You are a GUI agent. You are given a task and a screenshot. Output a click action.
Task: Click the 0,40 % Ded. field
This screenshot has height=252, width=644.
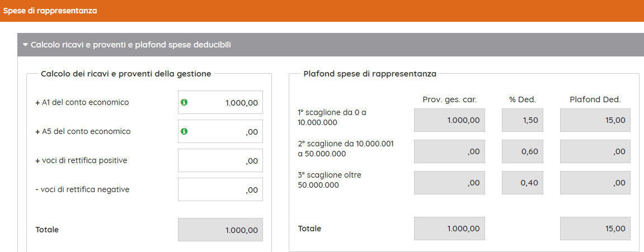pos(523,183)
